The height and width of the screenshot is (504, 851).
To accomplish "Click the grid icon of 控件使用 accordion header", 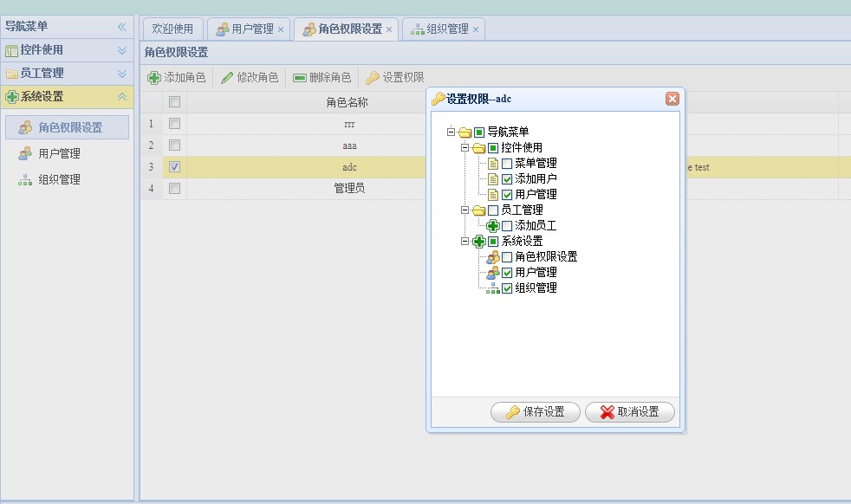I will (x=11, y=51).
